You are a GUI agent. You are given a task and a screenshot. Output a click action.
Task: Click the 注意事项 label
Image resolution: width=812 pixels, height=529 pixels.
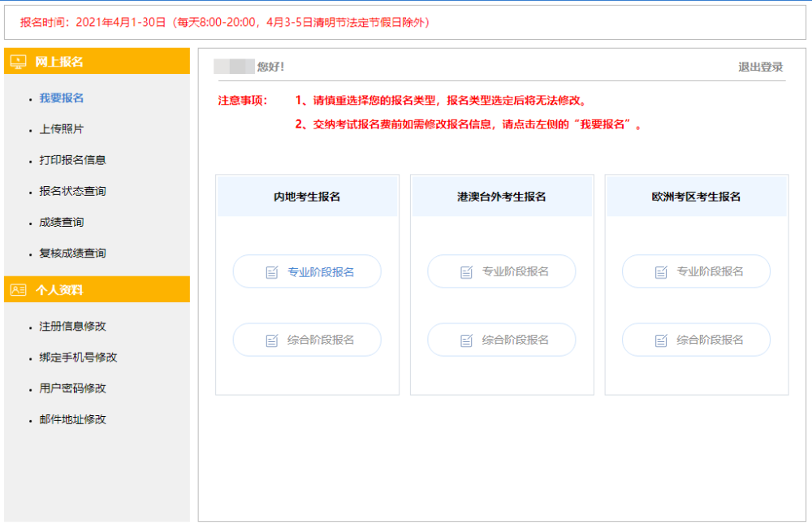click(242, 101)
